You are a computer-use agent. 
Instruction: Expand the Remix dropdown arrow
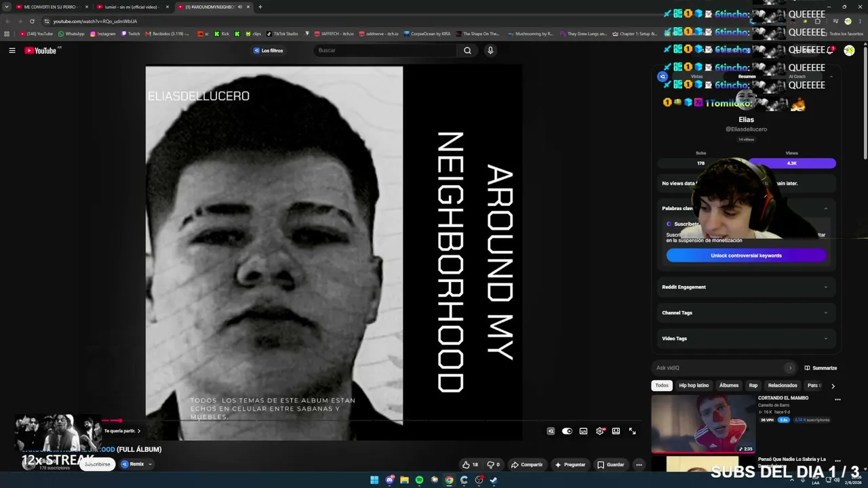tap(150, 464)
